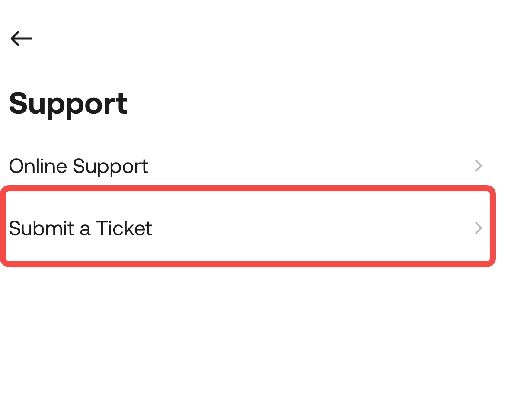This screenshot has width=505, height=420.
Task: Return to previous screen via arrow icon
Action: coord(21,38)
